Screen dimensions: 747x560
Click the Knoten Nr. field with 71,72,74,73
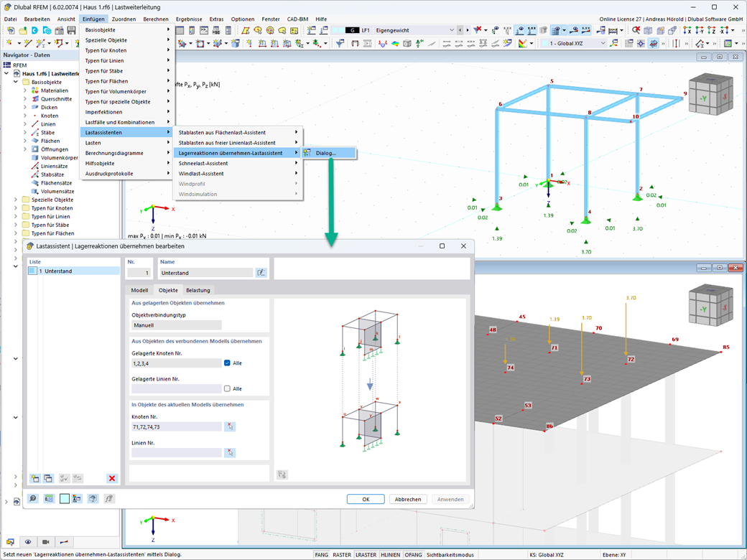tap(177, 426)
